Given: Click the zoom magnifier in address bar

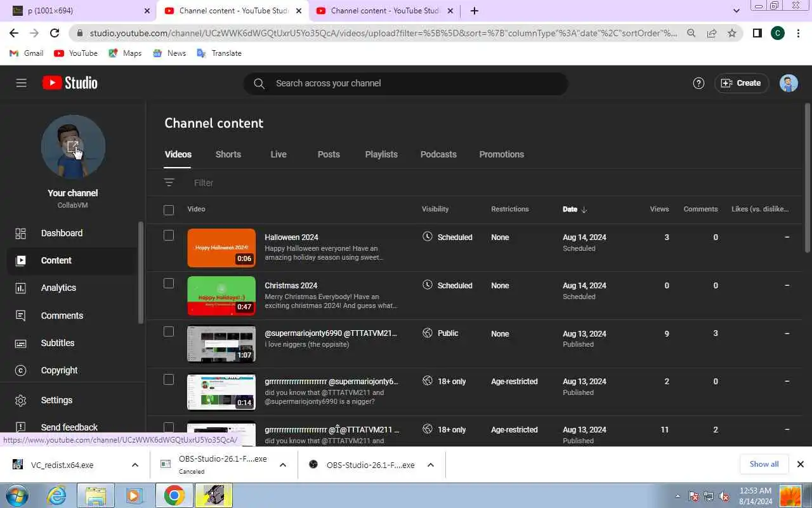Looking at the screenshot, I should pyautogui.click(x=691, y=33).
